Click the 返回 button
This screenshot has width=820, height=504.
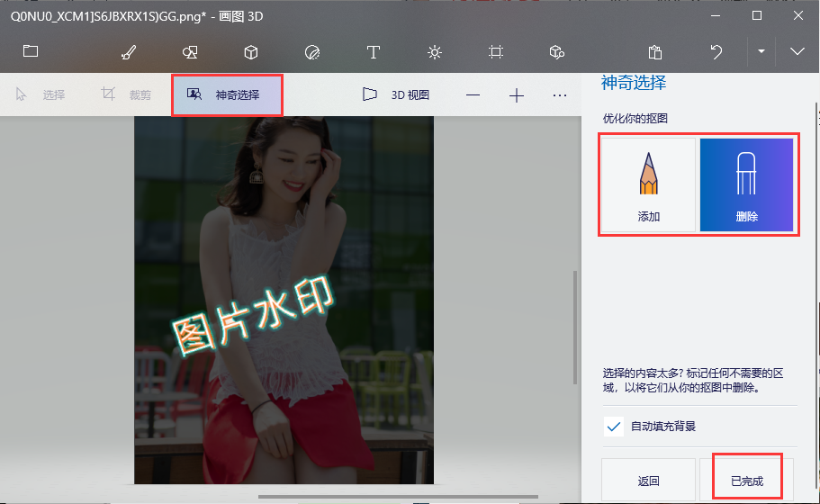click(648, 481)
